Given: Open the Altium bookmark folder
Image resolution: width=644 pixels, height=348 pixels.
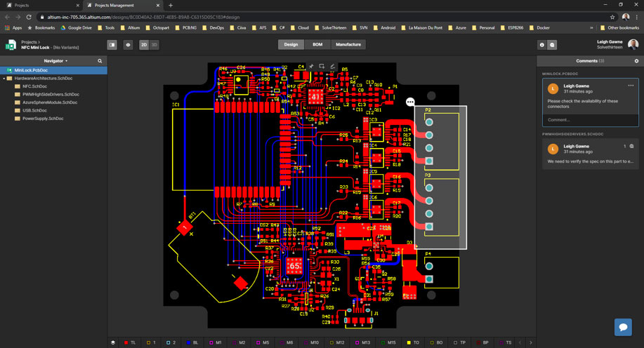Looking at the screenshot, I should coord(130,27).
